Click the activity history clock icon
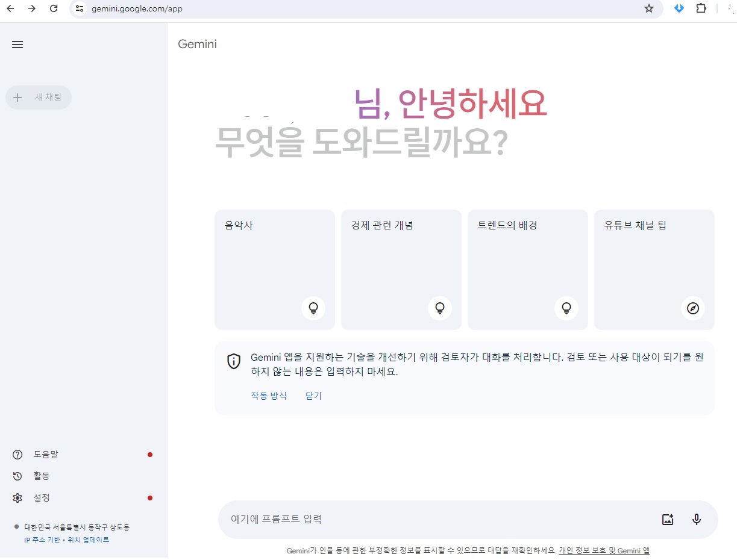This screenshot has height=560, width=737. pos(17,476)
